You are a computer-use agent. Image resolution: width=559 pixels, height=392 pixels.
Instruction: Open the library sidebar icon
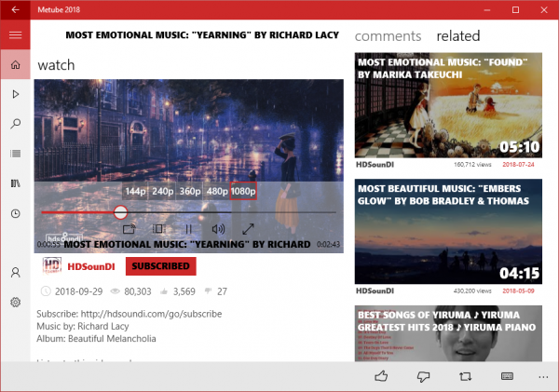pyautogui.click(x=15, y=183)
